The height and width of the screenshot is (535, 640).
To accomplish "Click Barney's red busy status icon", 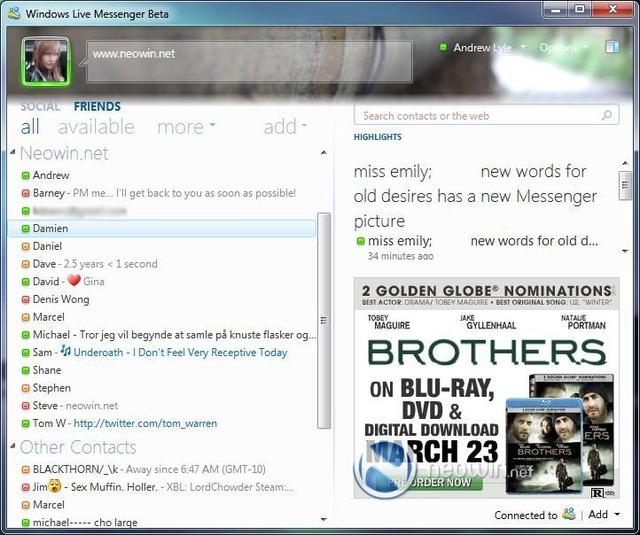I will pos(25,193).
